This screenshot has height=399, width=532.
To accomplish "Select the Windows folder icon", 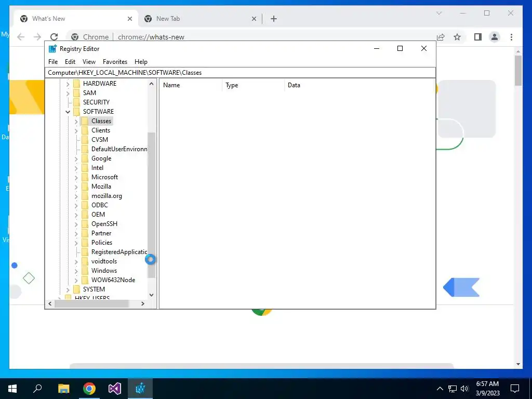I will click(85, 270).
